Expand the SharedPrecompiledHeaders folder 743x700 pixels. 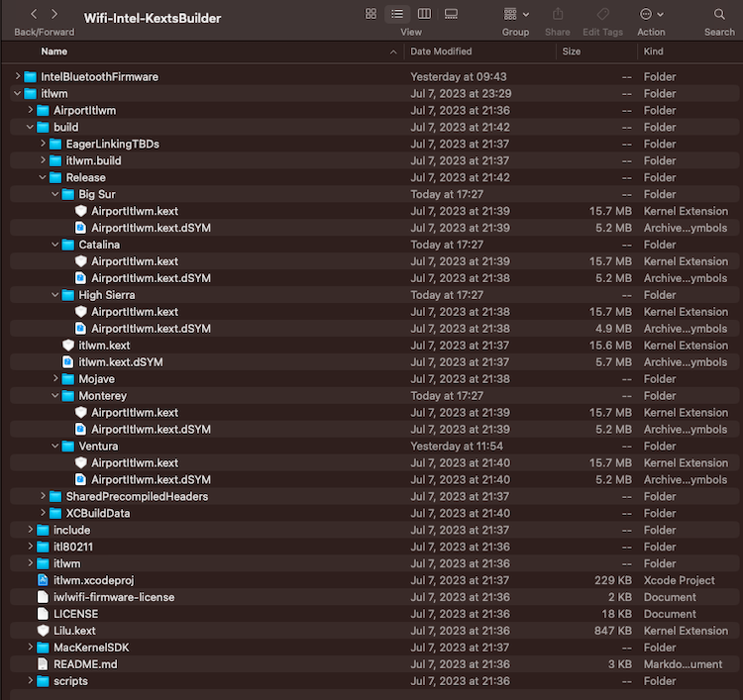tap(43, 496)
